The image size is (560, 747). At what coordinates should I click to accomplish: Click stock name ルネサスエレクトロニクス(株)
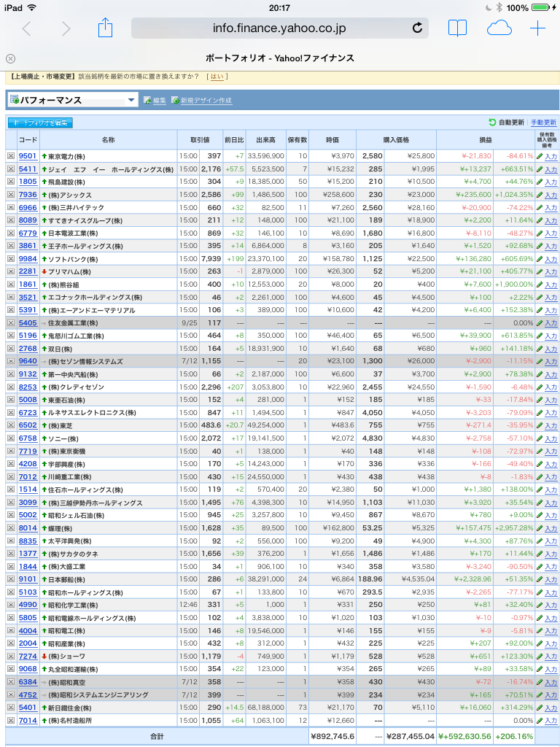93,413
